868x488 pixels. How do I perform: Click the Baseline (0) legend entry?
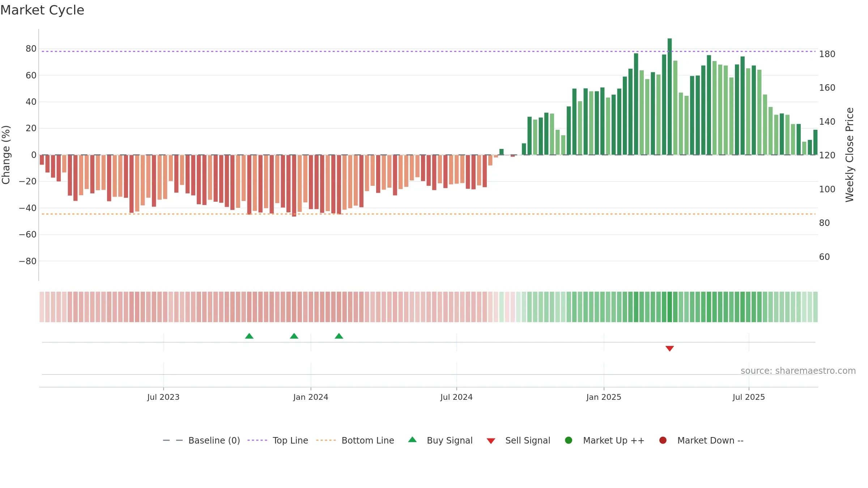point(201,440)
